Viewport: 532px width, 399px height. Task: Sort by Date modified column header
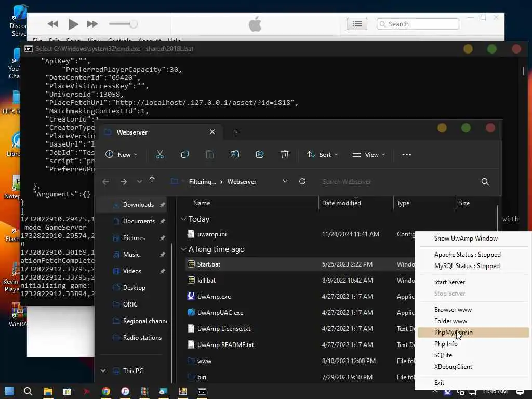(x=341, y=203)
